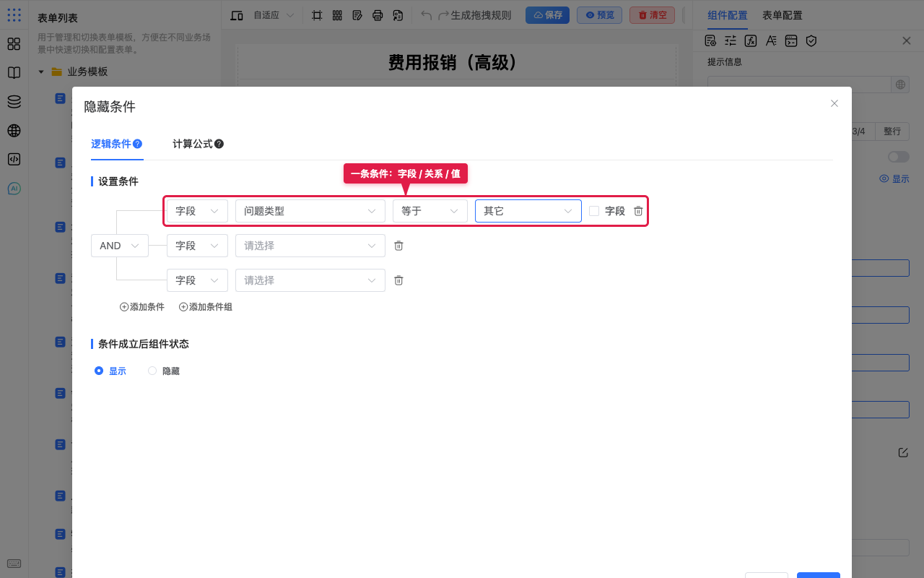The width and height of the screenshot is (924, 578).
Task: Click the document settings icon after the printer
Action: [x=398, y=15]
